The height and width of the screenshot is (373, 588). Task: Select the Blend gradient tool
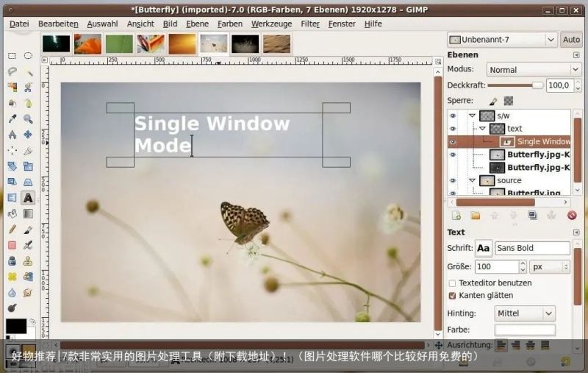point(28,213)
